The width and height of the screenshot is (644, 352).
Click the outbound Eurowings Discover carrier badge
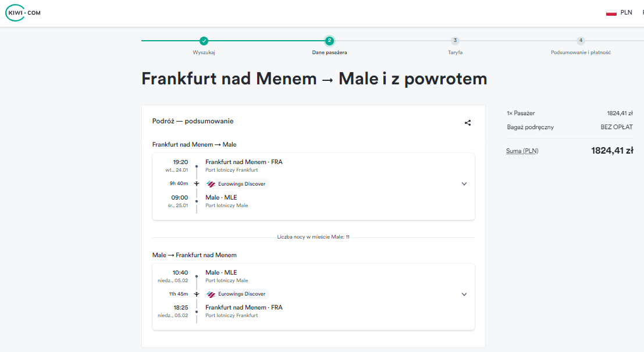pyautogui.click(x=237, y=184)
